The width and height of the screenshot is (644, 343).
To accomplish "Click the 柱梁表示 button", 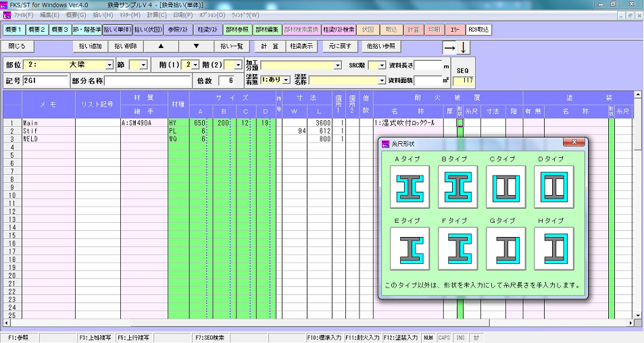I will click(x=301, y=47).
